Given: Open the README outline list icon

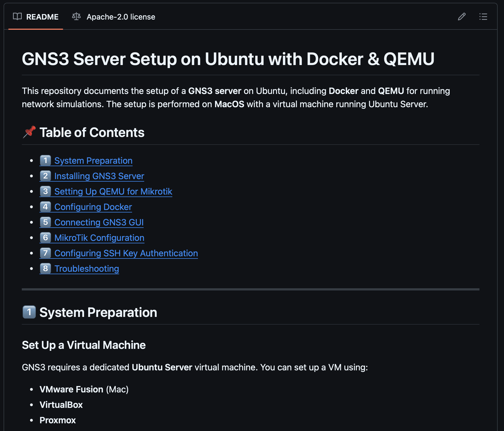Looking at the screenshot, I should [483, 17].
